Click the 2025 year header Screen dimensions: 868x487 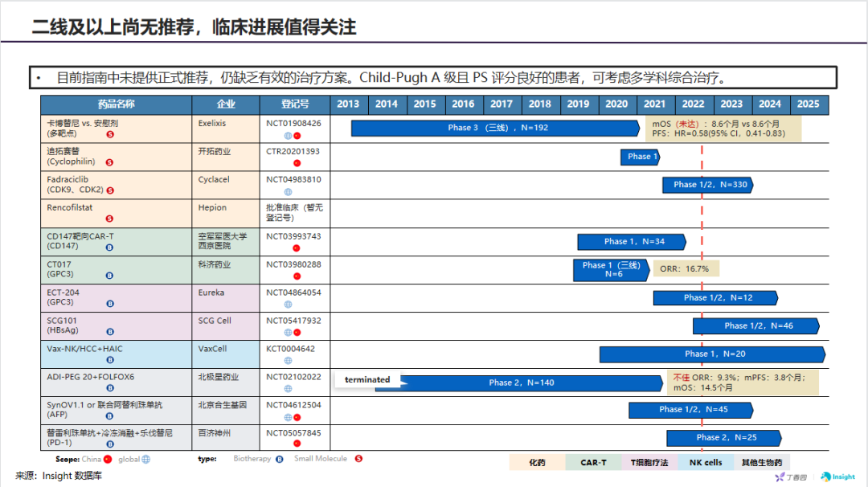coord(809,104)
